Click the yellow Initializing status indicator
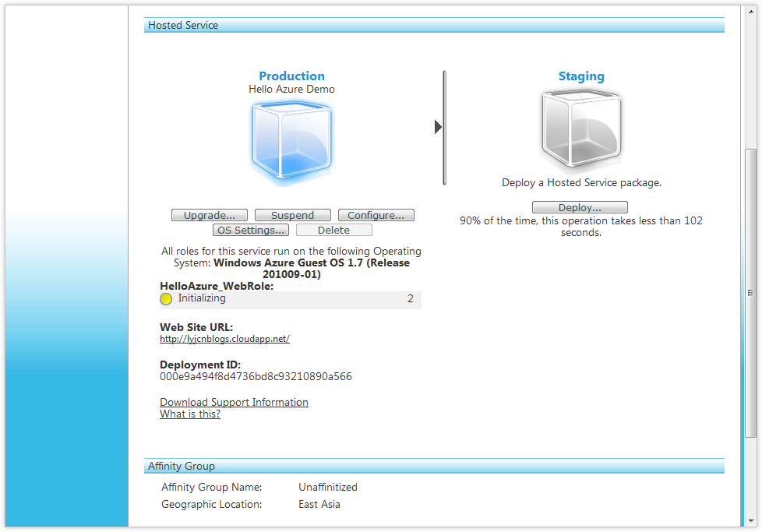 pyautogui.click(x=166, y=299)
